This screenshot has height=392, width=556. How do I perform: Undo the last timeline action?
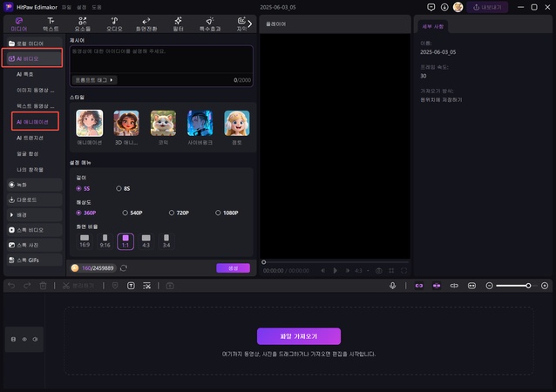tap(11, 286)
